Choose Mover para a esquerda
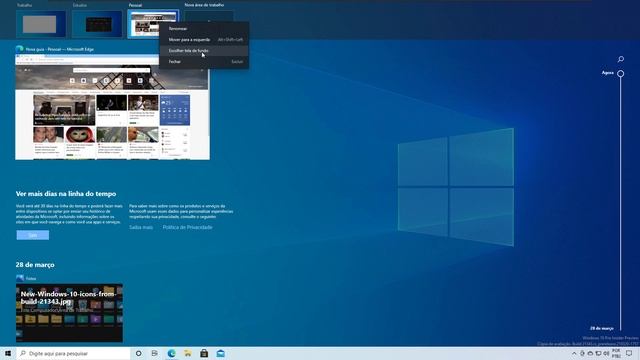Image resolution: width=640 pixels, height=360 pixels. point(204,40)
